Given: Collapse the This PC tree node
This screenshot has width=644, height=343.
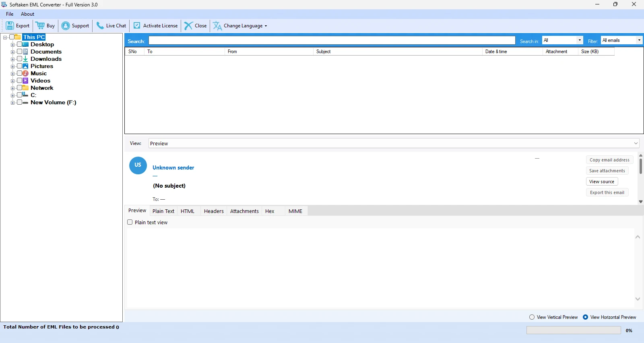Looking at the screenshot, I should pyautogui.click(x=5, y=37).
